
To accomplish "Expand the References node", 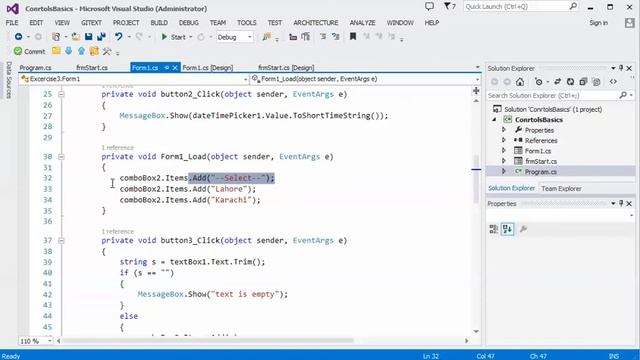I will [x=504, y=140].
